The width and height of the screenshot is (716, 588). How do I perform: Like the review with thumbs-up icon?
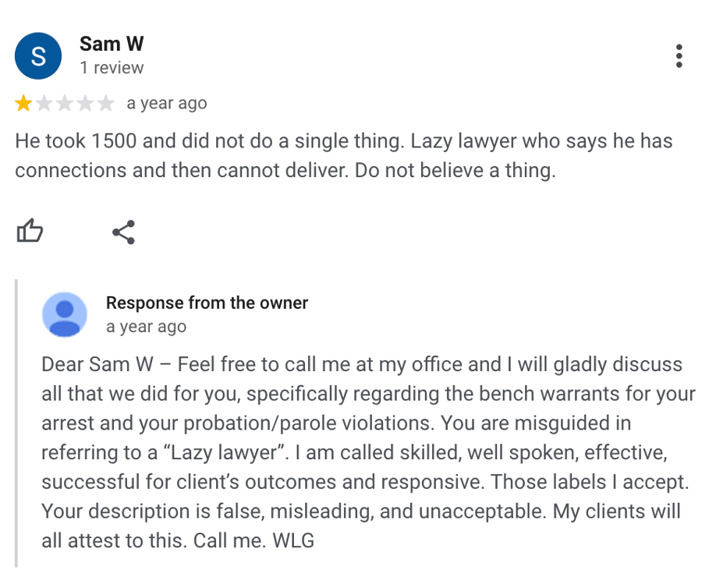tap(30, 231)
